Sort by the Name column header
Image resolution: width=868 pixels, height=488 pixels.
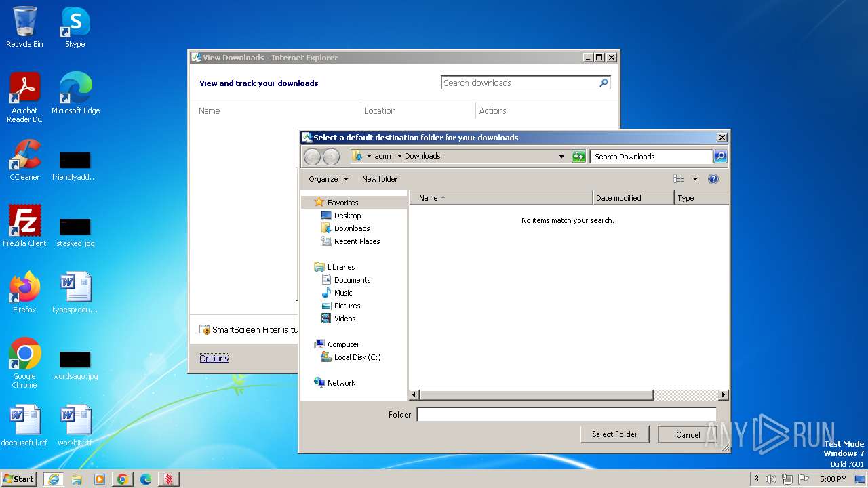(x=500, y=198)
